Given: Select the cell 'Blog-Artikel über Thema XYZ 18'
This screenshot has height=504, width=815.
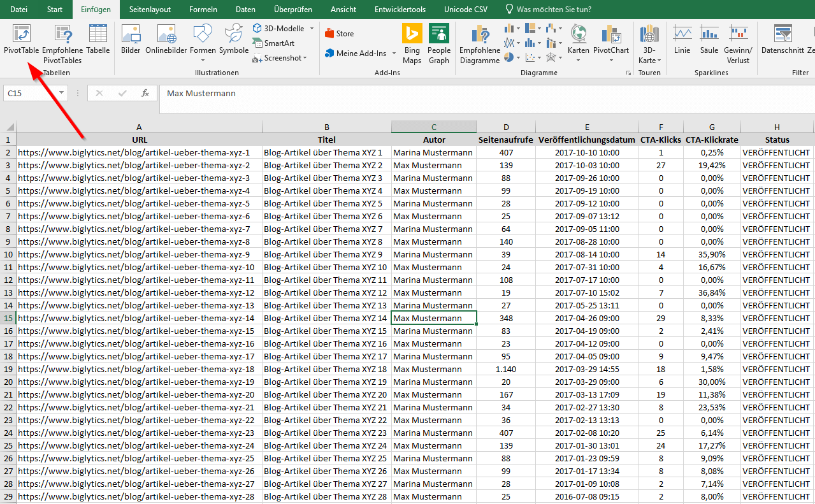Looking at the screenshot, I should 327,369.
